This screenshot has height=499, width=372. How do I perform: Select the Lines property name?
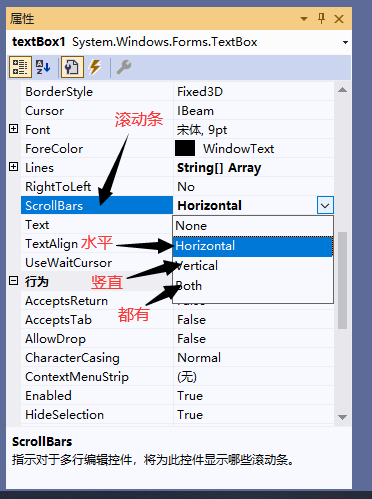click(x=39, y=168)
